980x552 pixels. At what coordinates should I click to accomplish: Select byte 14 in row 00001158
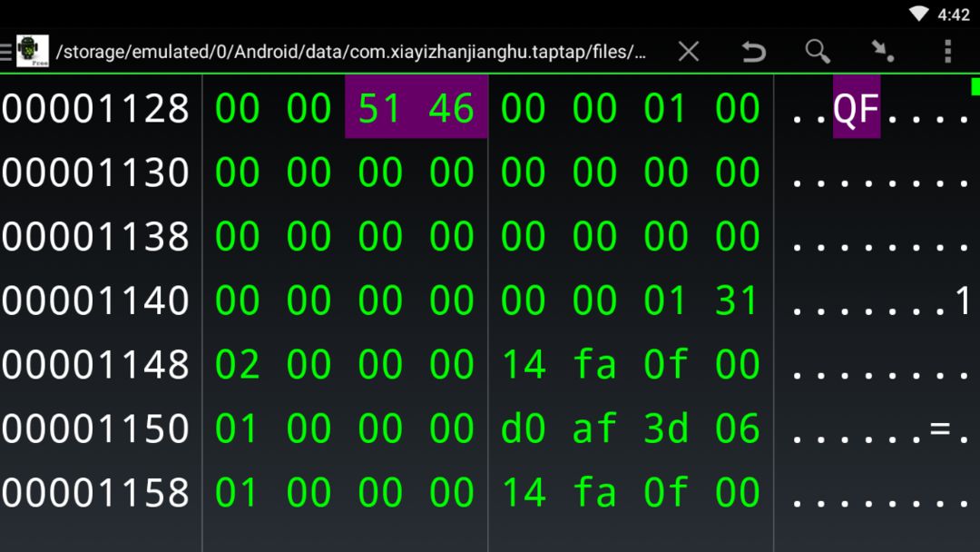(524, 493)
